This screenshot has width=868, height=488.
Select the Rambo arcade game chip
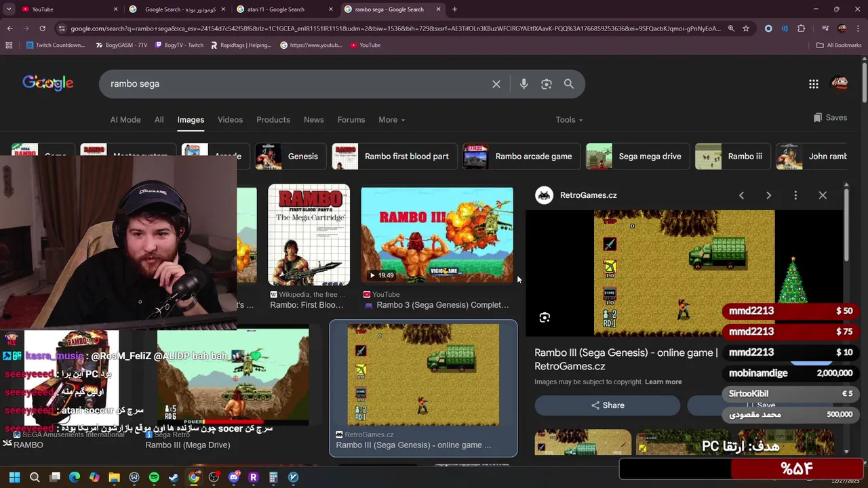click(521, 157)
